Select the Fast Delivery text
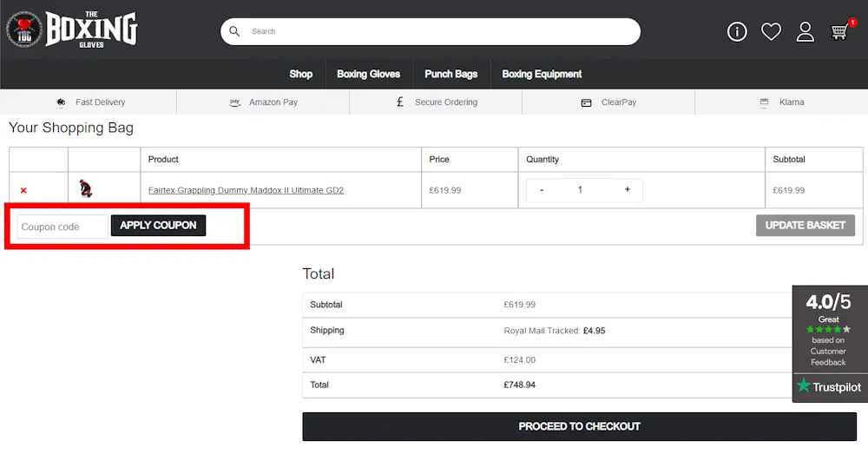 [100, 102]
